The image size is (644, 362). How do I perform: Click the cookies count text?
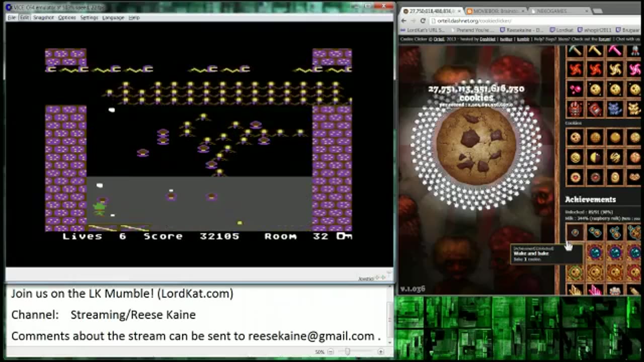[476, 93]
